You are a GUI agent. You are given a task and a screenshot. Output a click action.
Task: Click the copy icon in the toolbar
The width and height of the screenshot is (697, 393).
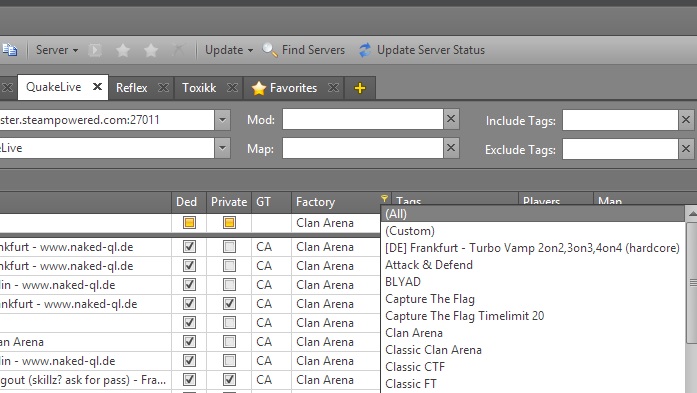10,50
